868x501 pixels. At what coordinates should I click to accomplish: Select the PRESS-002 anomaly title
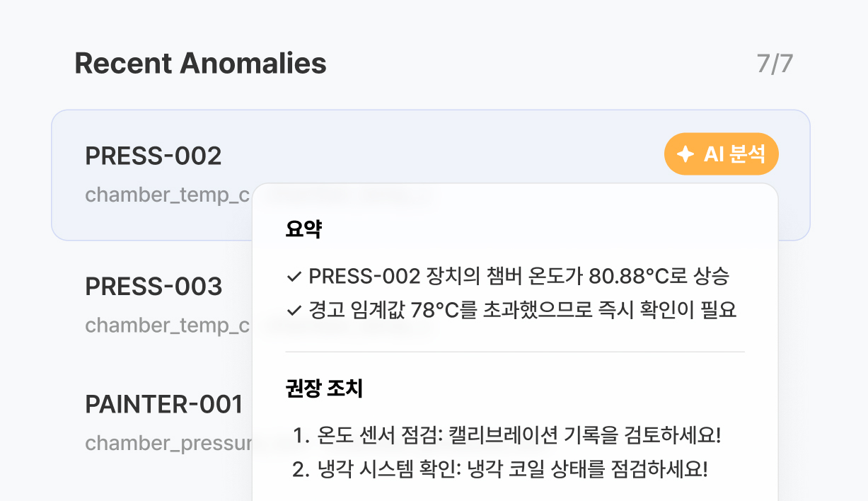154,156
